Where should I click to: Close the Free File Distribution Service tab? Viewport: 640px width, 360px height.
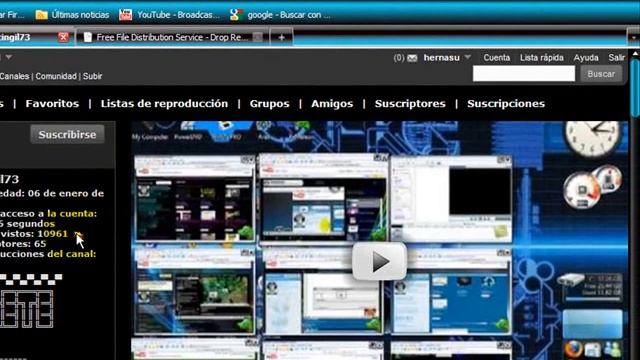pos(258,37)
